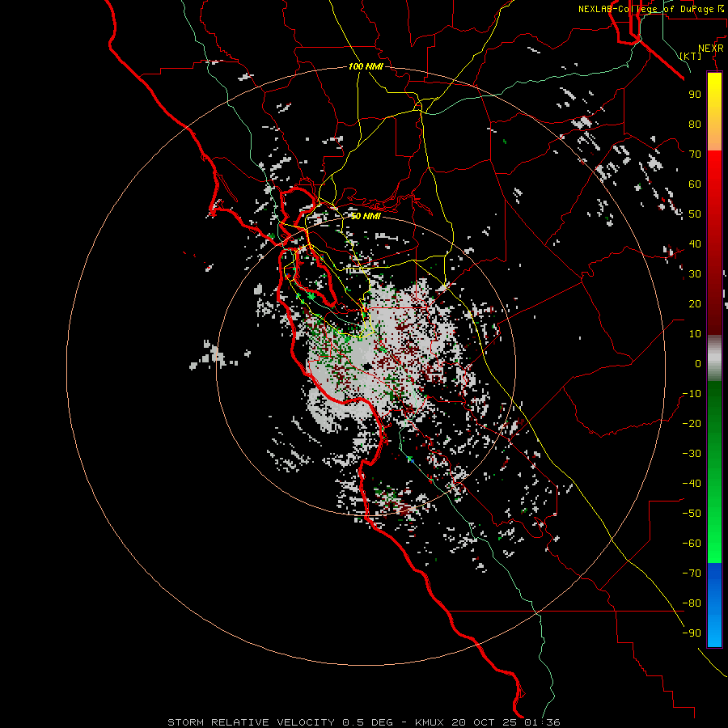This screenshot has height=728, width=728.
Task: Select the blue segment of the color bar
Action: pos(714,604)
